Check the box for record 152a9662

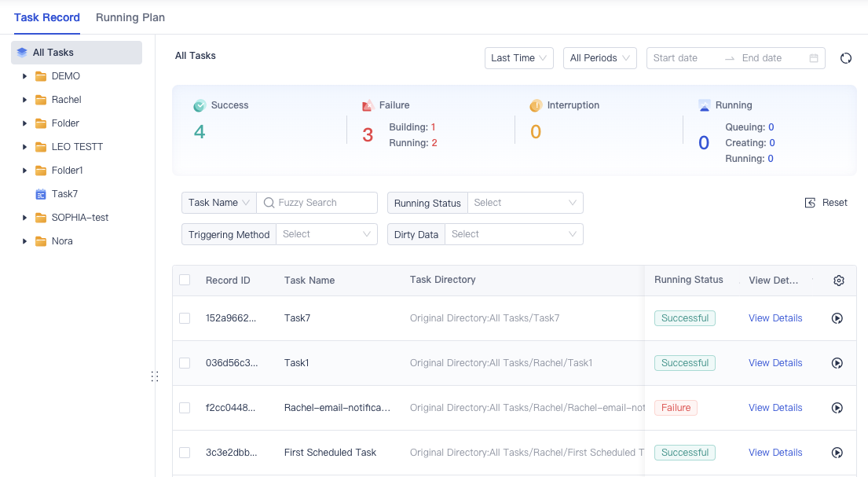[185, 318]
